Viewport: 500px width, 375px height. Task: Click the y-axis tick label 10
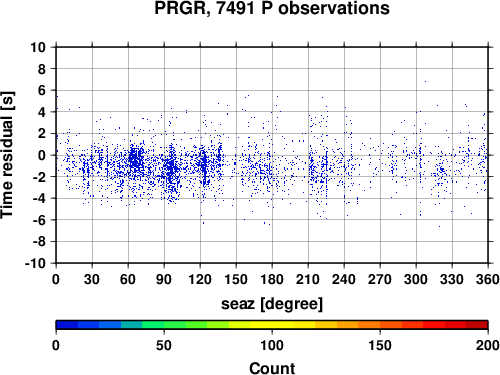[x=38, y=47]
